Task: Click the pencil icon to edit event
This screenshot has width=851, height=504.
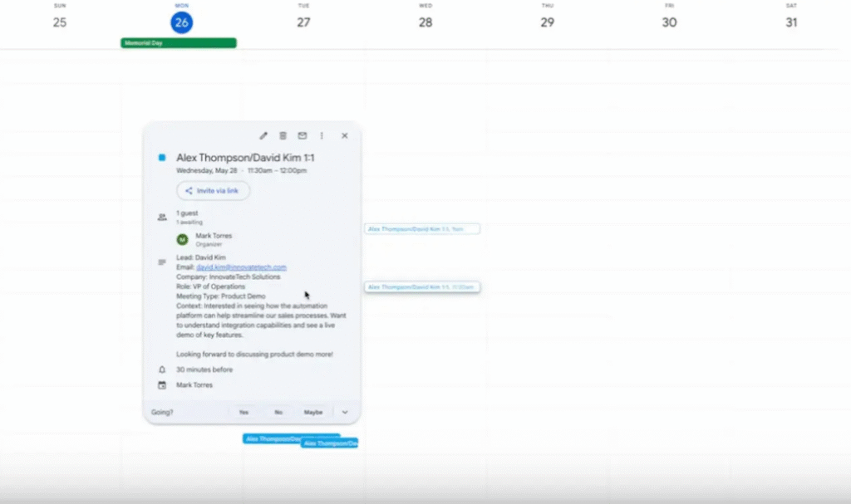Action: (263, 135)
